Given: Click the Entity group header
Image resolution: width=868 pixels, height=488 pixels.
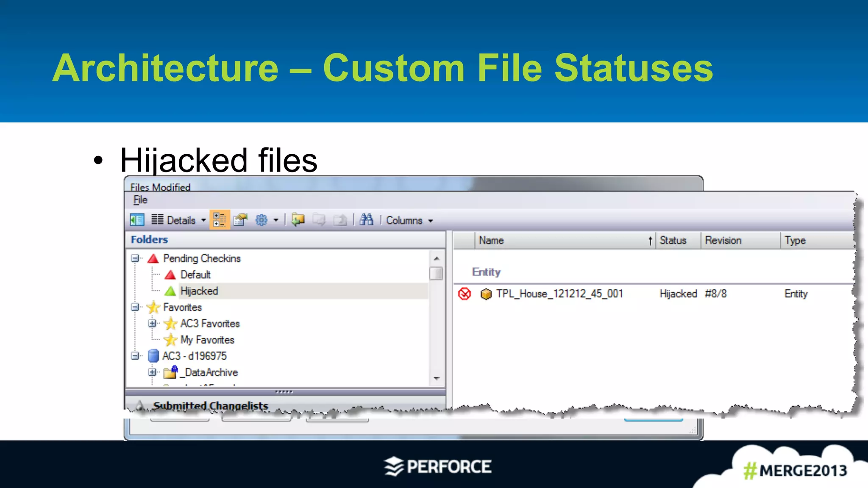Looking at the screenshot, I should click(x=486, y=272).
